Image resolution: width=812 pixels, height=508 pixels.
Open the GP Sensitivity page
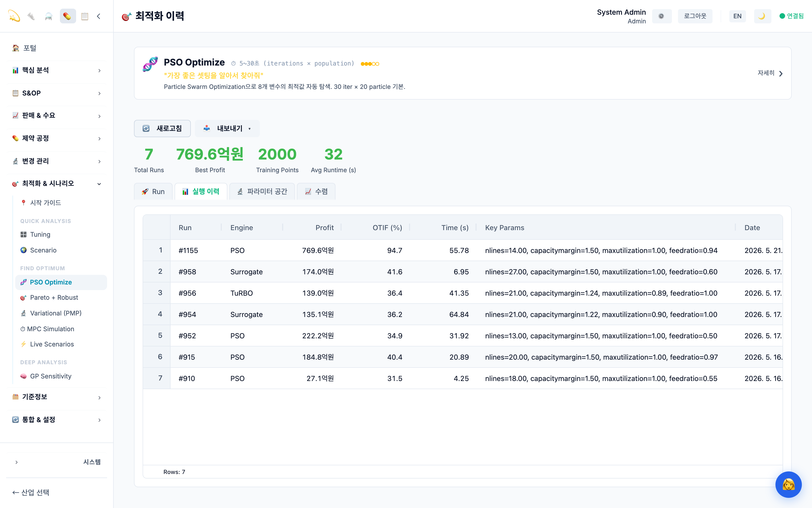[61, 376]
